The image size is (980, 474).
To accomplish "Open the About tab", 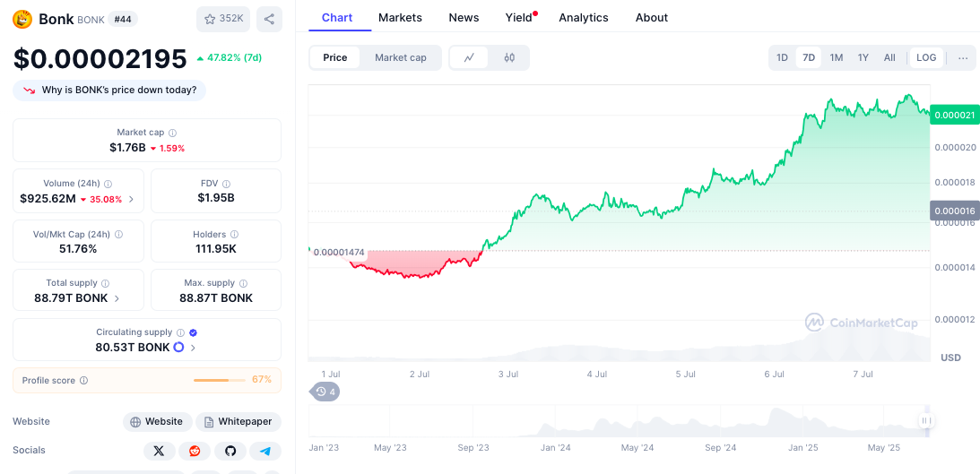I will tap(652, 18).
